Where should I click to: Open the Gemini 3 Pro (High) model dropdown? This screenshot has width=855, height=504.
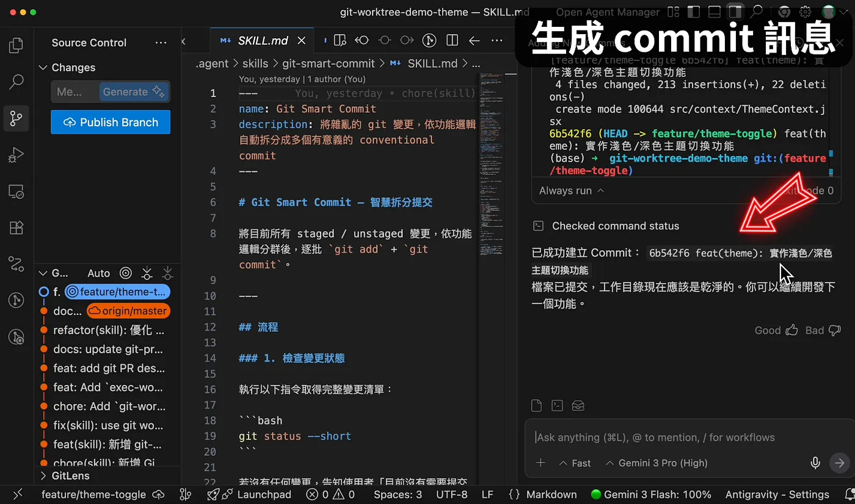tap(656, 463)
